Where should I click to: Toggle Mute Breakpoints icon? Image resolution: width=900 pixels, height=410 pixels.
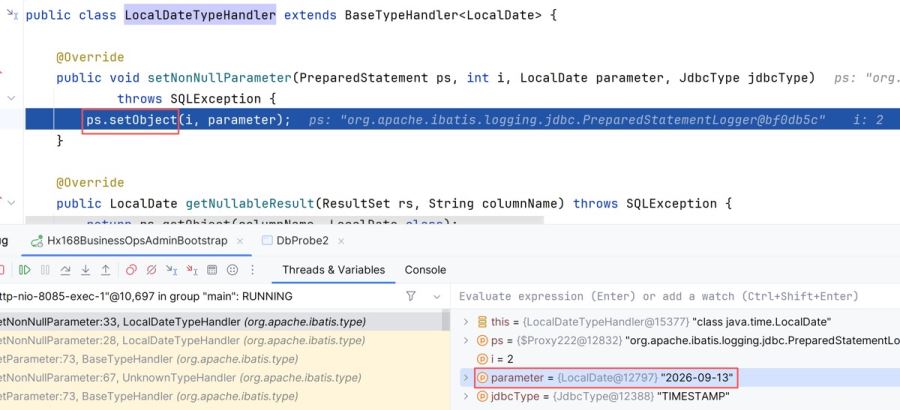(x=152, y=270)
